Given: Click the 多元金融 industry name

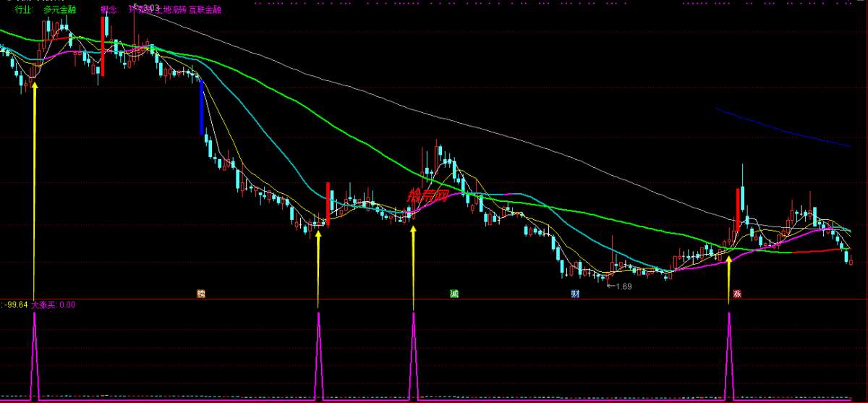Looking at the screenshot, I should coord(60,10).
